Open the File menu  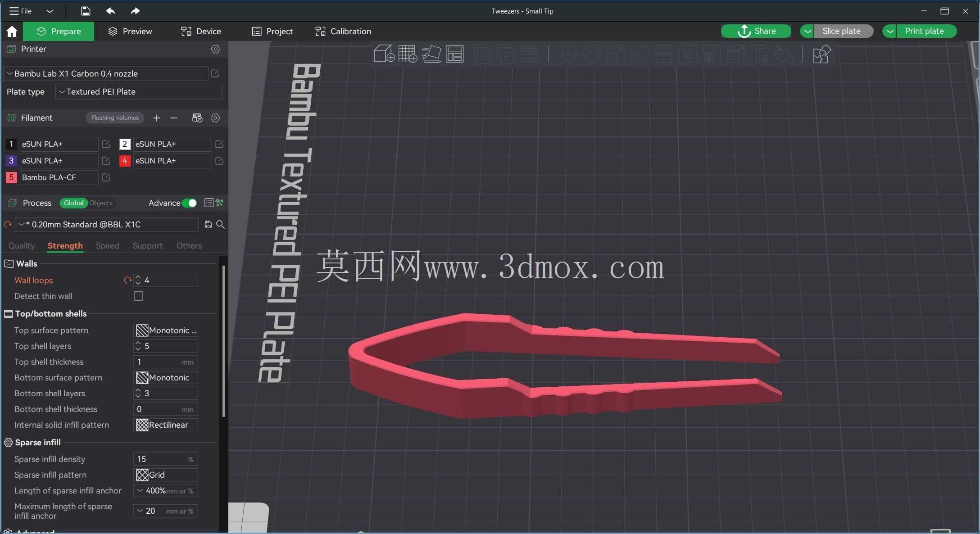pos(21,11)
